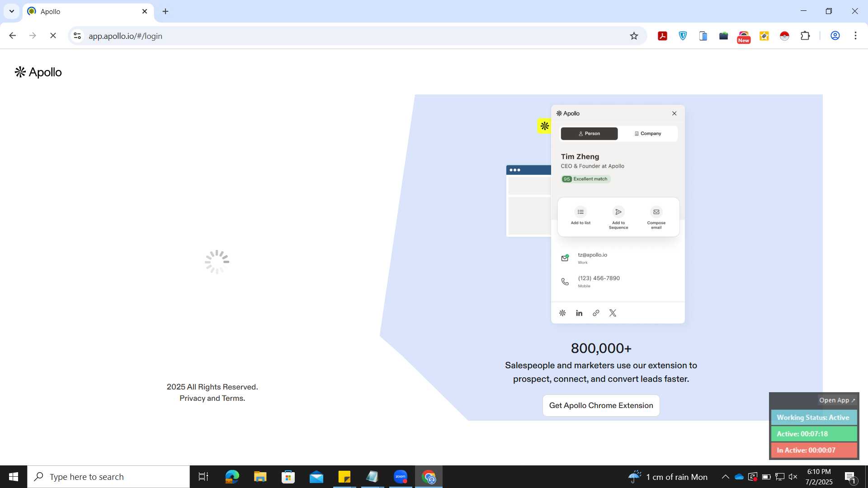
Task: Click the link chain icon in card
Action: coord(596,313)
